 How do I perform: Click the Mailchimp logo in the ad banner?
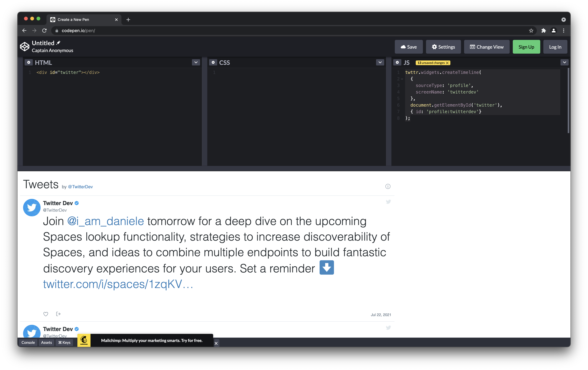coord(84,340)
